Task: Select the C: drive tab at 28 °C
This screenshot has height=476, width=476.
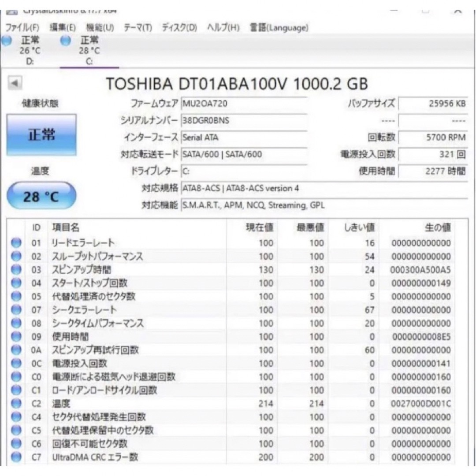Action: coord(89,50)
